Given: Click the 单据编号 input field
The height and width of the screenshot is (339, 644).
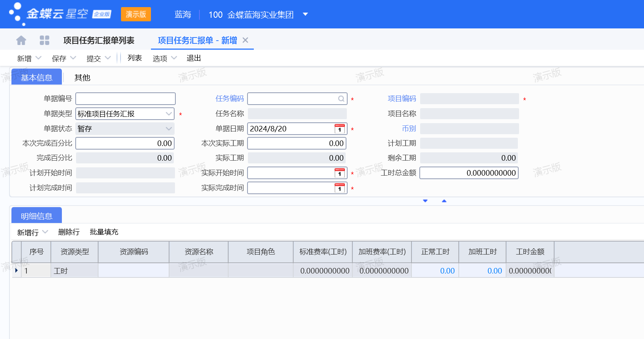Looking at the screenshot, I should point(125,99).
